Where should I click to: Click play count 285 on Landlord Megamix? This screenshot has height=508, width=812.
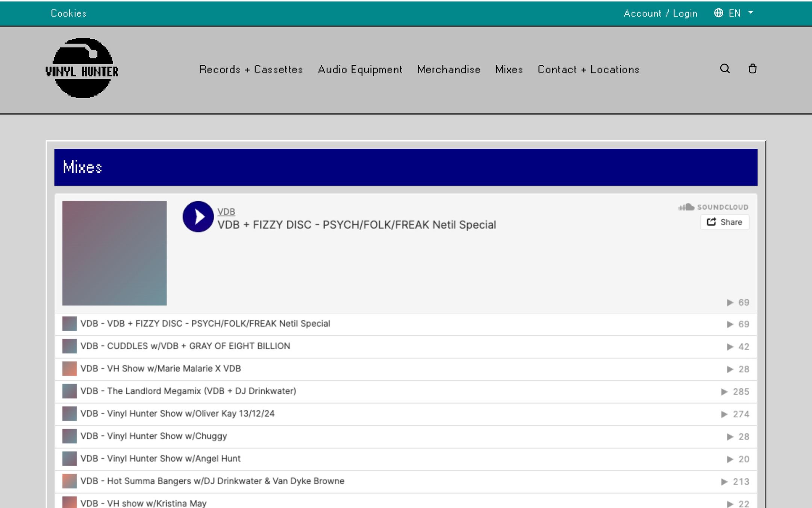coord(735,392)
